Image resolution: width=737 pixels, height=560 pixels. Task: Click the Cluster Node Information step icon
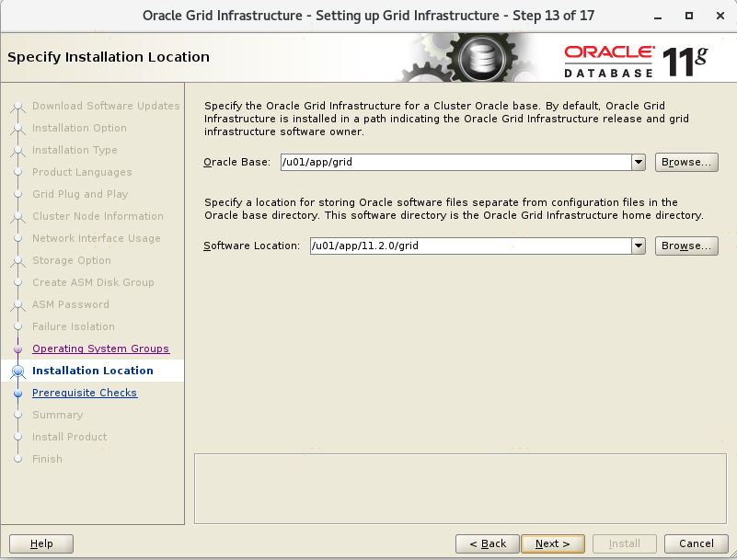[x=17, y=217]
